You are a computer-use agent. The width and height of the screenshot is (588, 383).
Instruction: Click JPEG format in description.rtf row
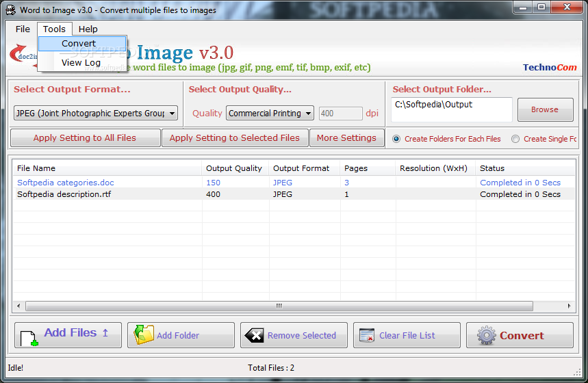point(283,194)
